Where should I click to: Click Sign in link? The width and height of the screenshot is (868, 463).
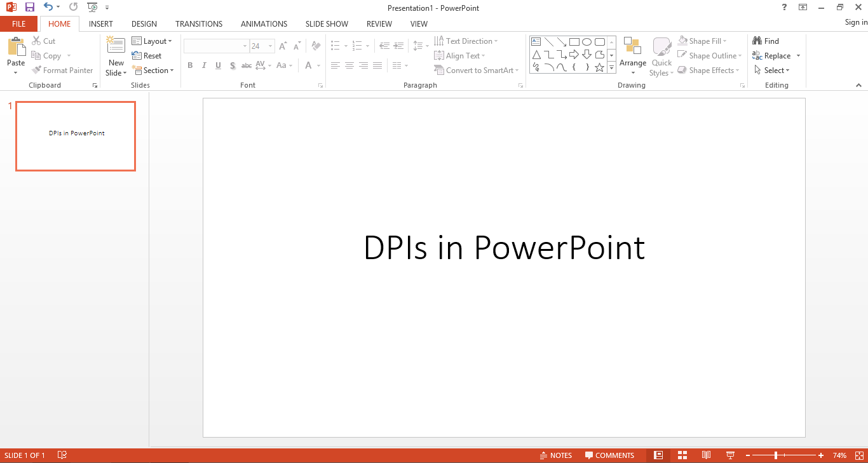coord(856,22)
